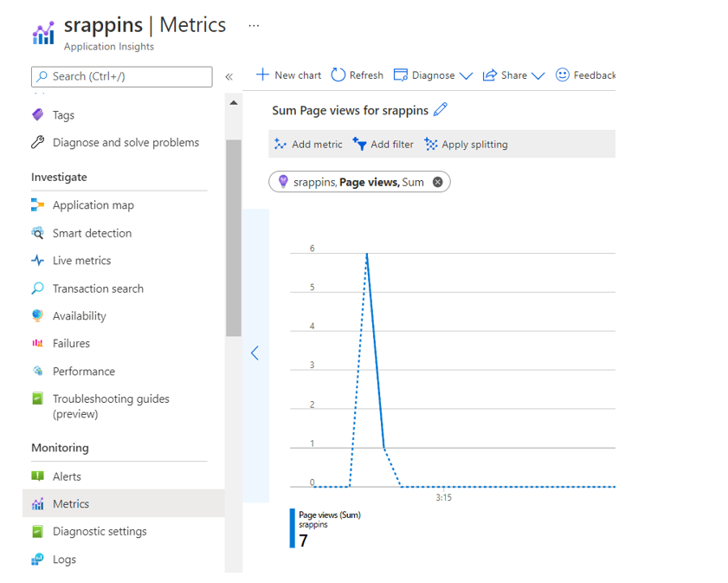Click the Smart detection icon
The height and width of the screenshot is (583, 728).
37,232
